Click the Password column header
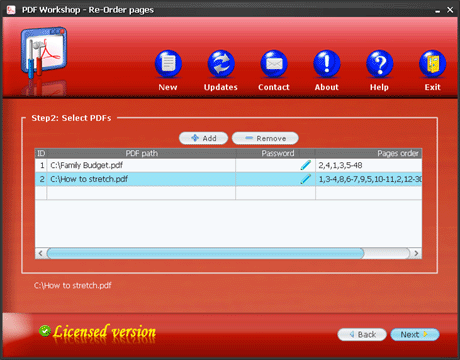 [276, 153]
